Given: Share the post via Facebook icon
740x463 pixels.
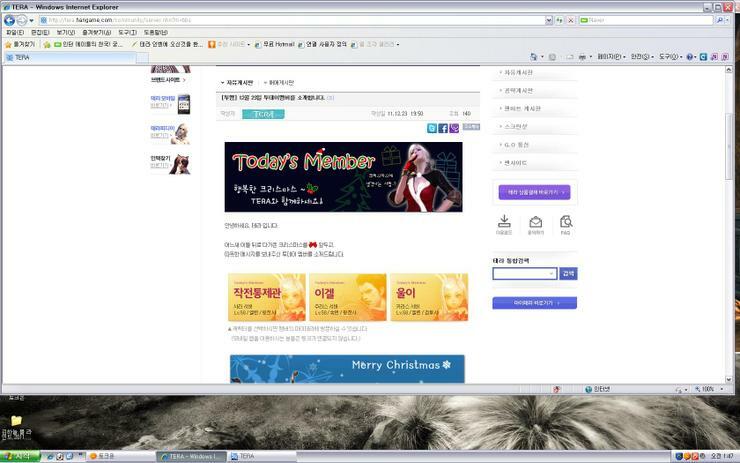Looking at the screenshot, I should click(443, 128).
